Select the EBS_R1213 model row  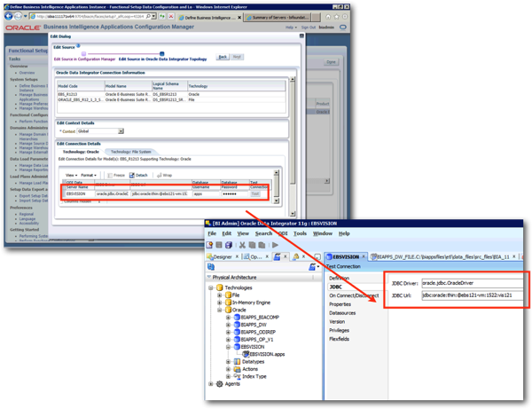coord(171,94)
